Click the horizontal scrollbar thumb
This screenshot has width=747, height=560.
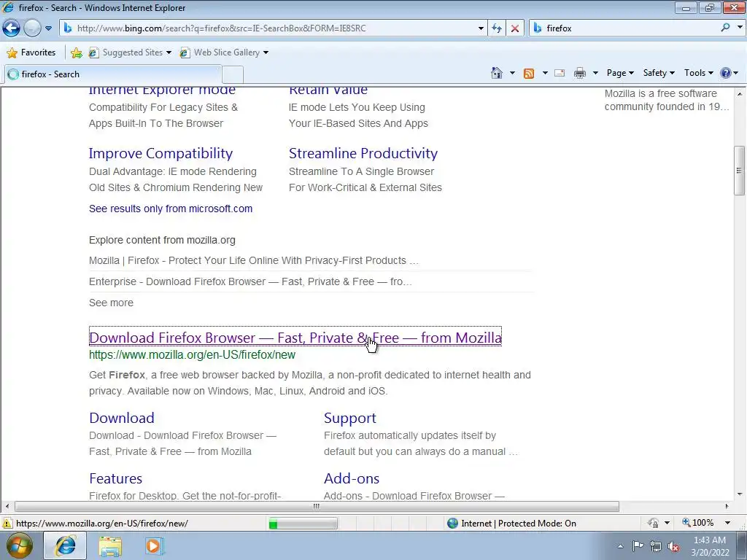pyautogui.click(x=317, y=506)
